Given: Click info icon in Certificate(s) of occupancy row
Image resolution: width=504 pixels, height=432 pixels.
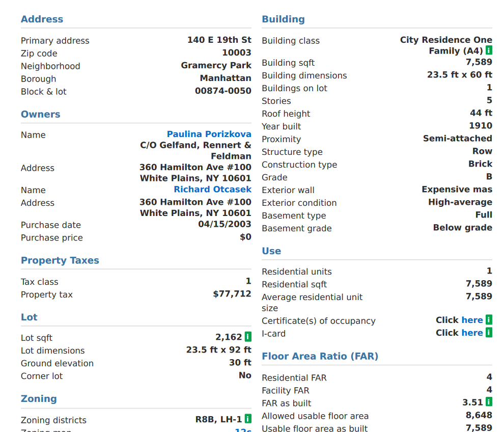Looking at the screenshot, I should (x=489, y=320).
